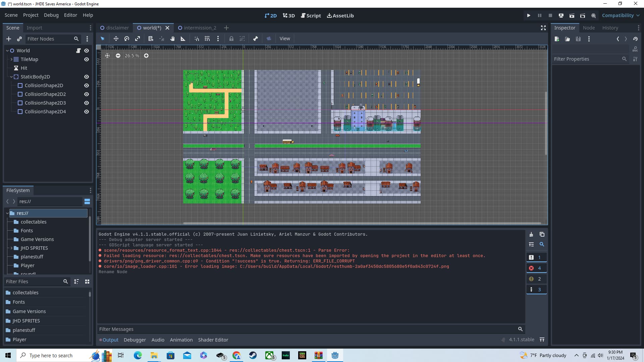Screen dimensions: 644x362
Task: Select the Scale Mode tool
Action: [x=138, y=39]
